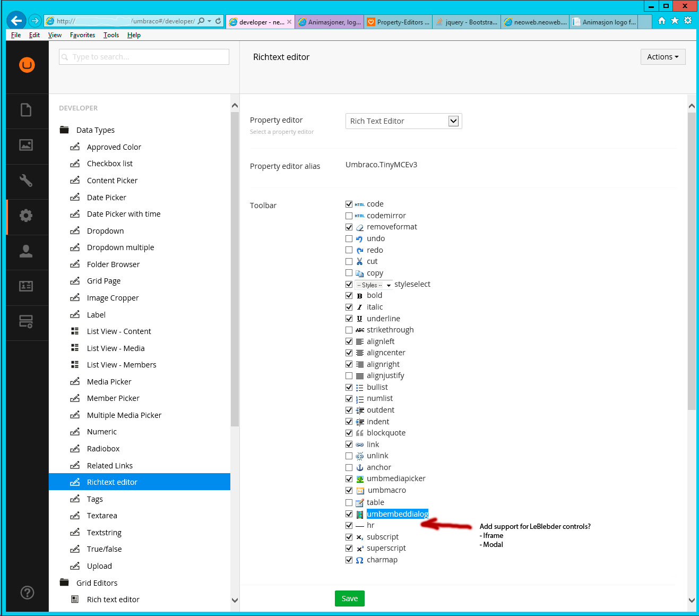
Task: Open the Content section document icon
Action: [x=26, y=110]
